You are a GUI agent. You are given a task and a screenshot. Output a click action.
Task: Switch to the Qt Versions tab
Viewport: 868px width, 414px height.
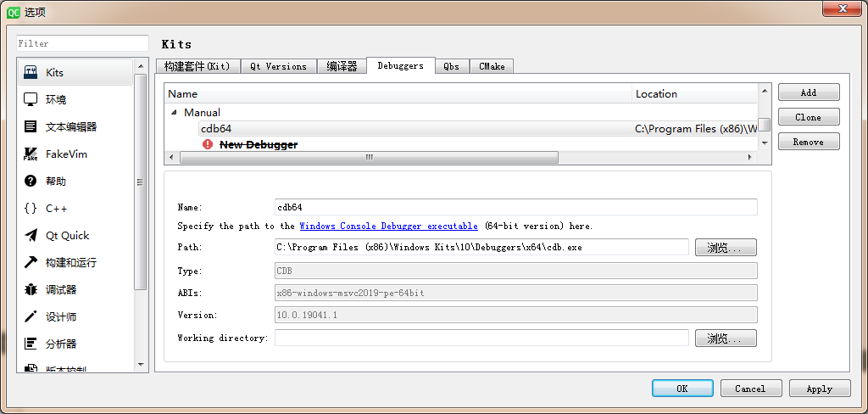pyautogui.click(x=278, y=66)
